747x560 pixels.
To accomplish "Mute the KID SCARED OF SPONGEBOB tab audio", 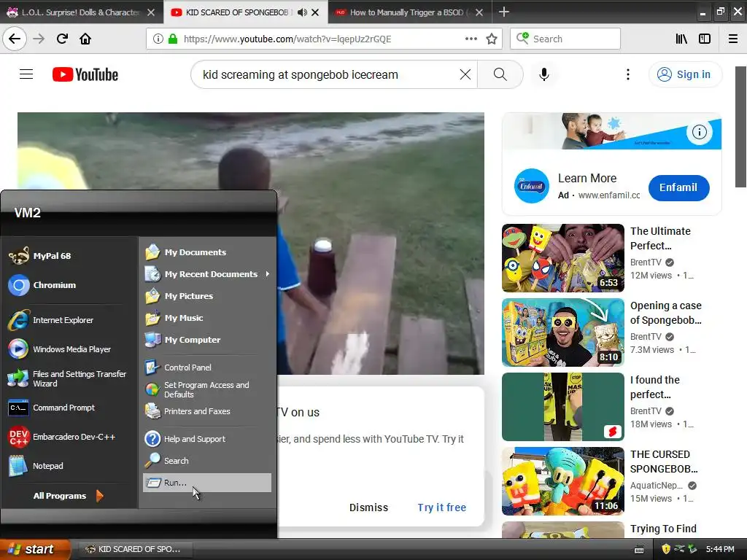I will (301, 12).
